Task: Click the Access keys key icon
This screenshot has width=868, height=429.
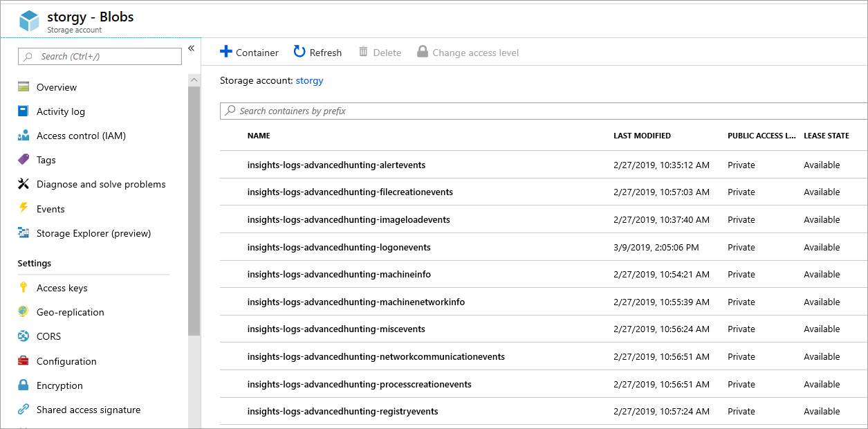Action: (24, 288)
